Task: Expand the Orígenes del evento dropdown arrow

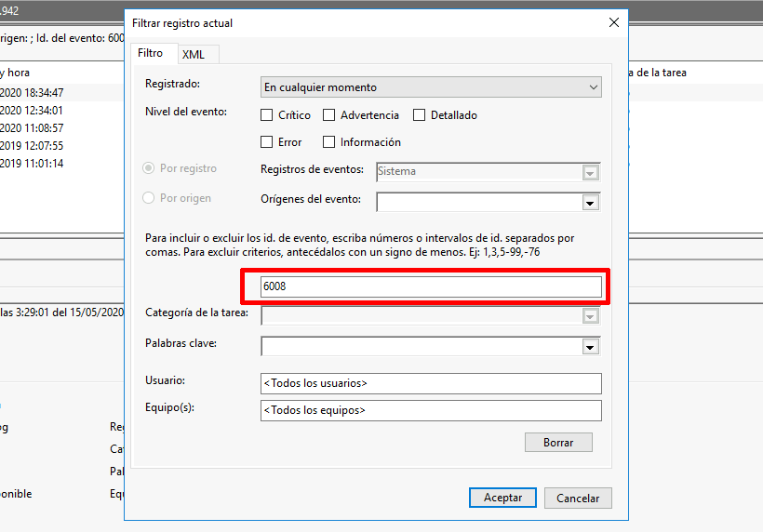Action: click(590, 202)
